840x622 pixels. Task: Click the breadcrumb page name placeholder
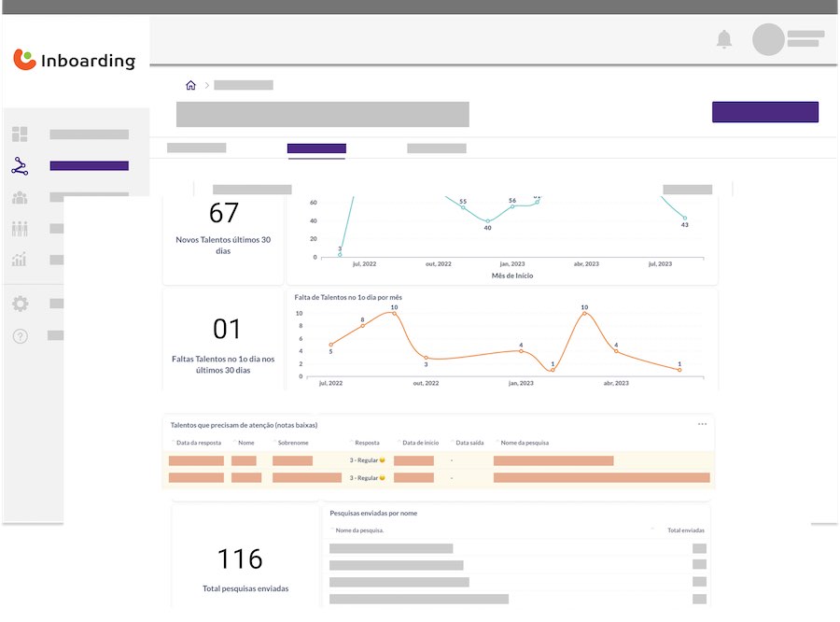[x=244, y=85]
